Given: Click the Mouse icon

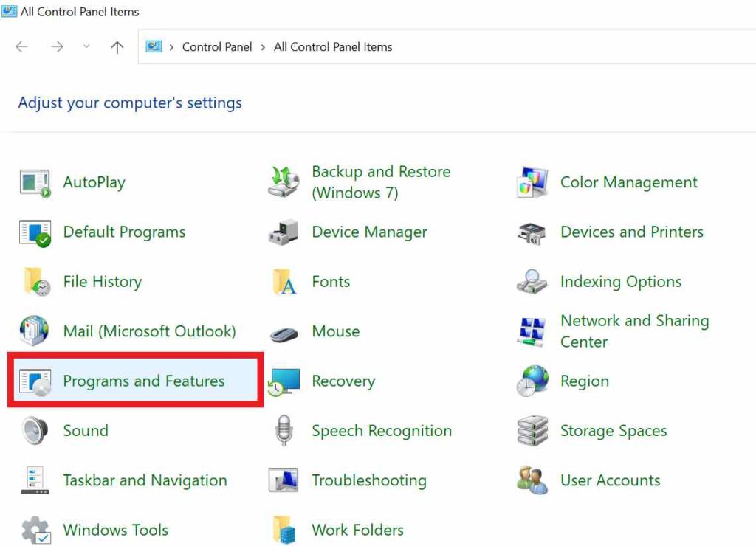Looking at the screenshot, I should [283, 334].
